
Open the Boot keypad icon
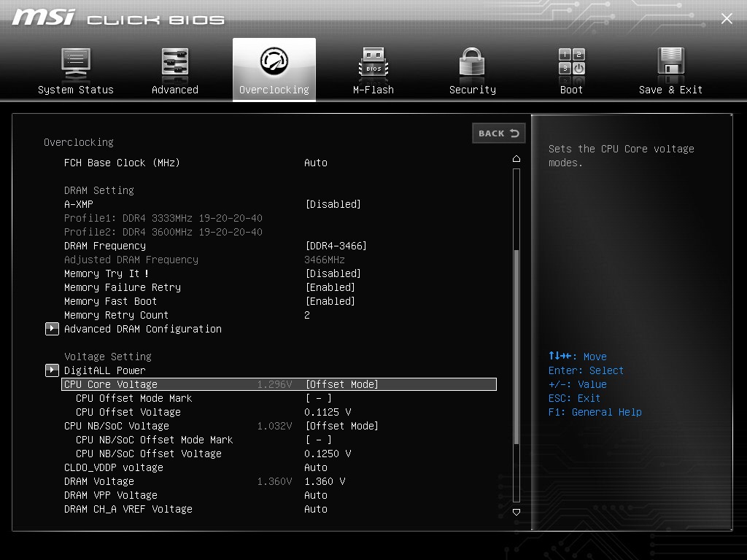point(572,62)
